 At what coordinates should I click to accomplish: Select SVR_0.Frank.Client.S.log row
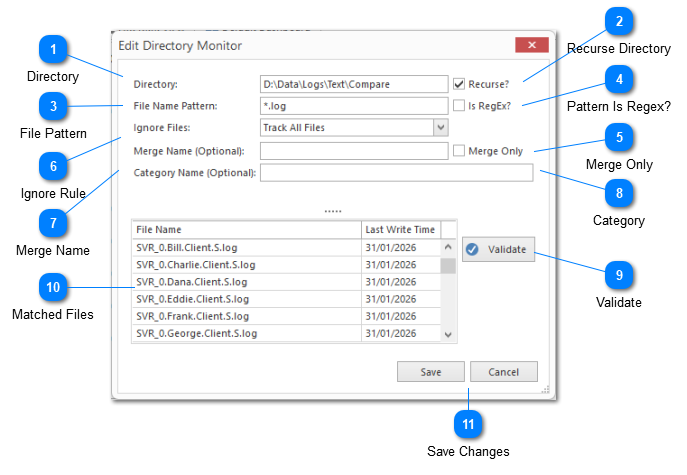pos(287,316)
